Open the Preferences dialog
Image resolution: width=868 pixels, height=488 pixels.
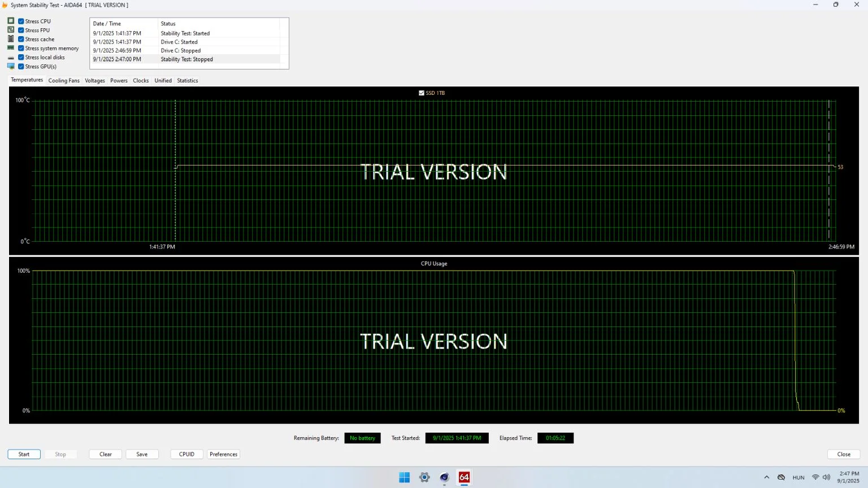[x=223, y=454]
